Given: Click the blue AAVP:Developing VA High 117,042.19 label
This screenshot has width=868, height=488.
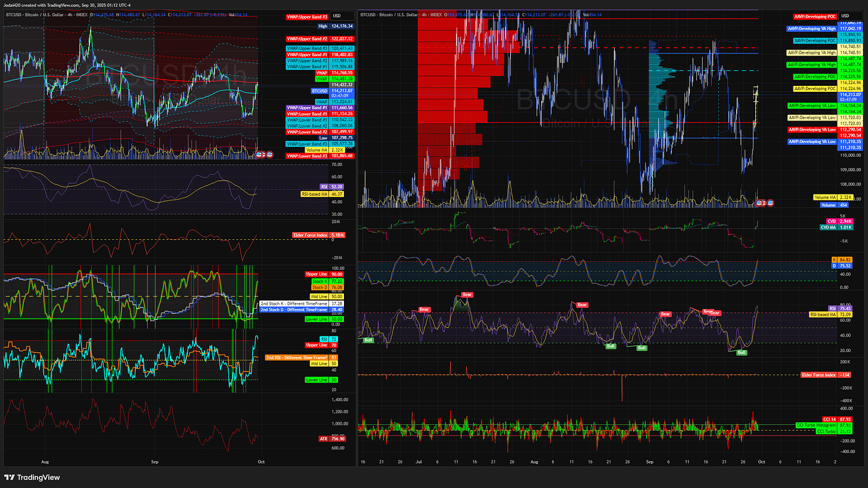Looking at the screenshot, I should pos(824,28).
